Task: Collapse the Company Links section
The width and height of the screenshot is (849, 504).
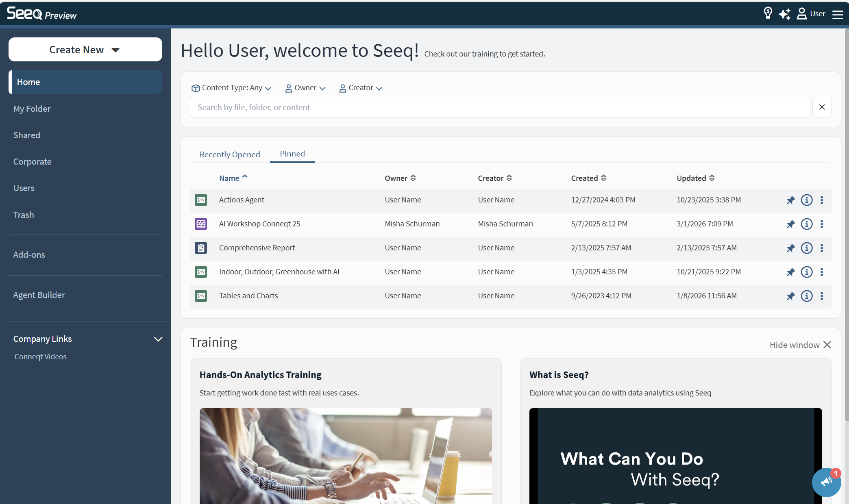Action: coord(158,339)
